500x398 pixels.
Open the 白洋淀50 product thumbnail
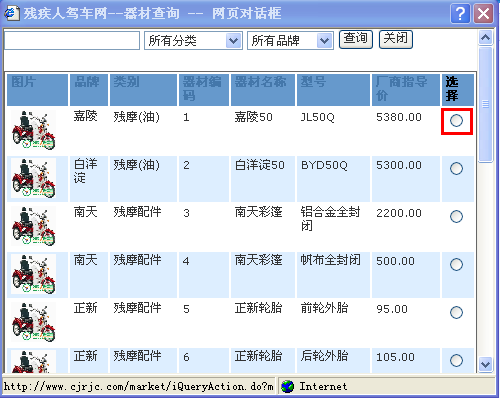point(33,178)
